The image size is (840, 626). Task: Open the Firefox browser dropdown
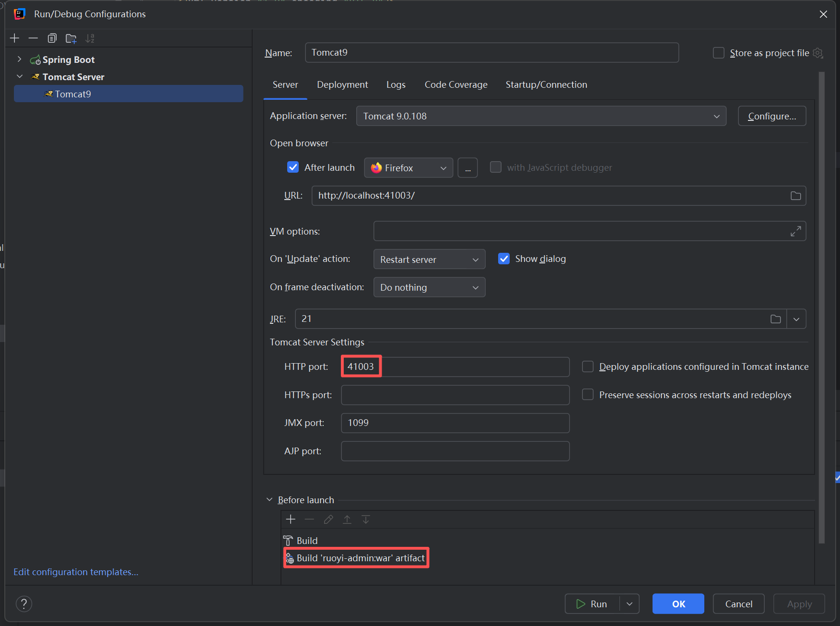click(408, 168)
